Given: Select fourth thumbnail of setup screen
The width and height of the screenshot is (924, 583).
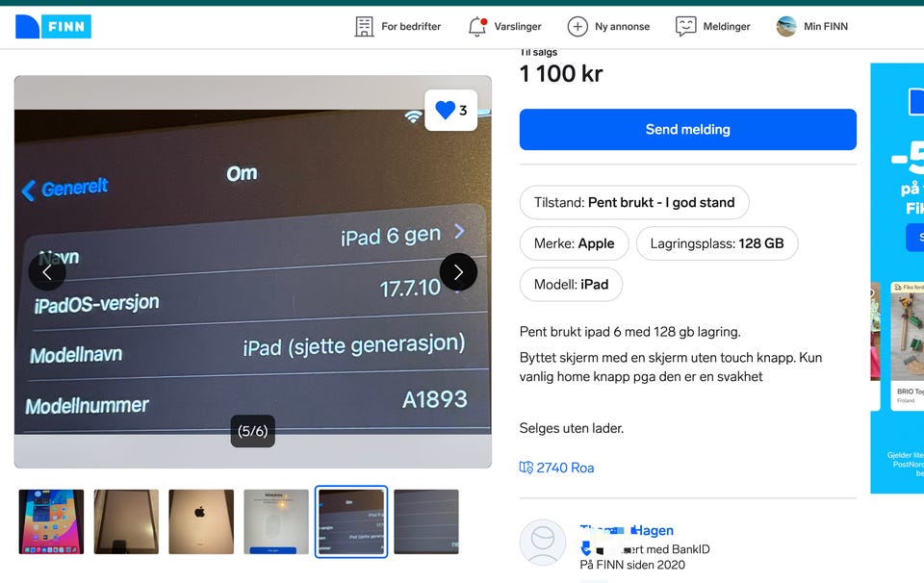Looking at the screenshot, I should 276,521.
